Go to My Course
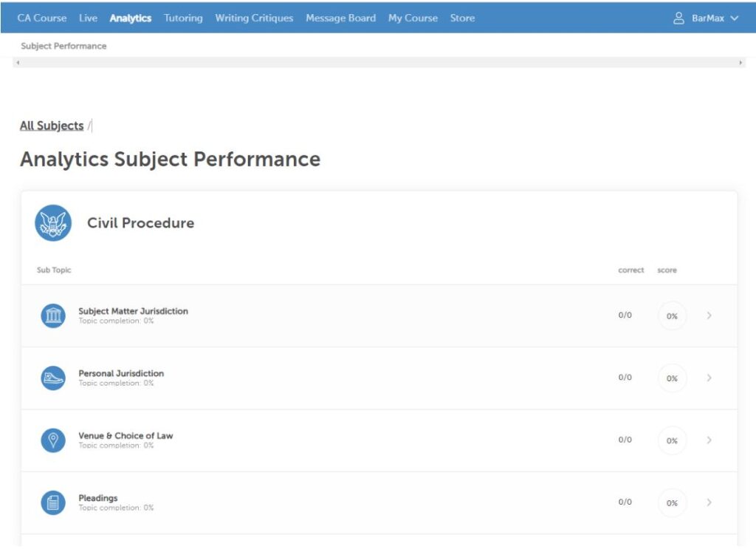The image size is (756, 549). tap(413, 18)
